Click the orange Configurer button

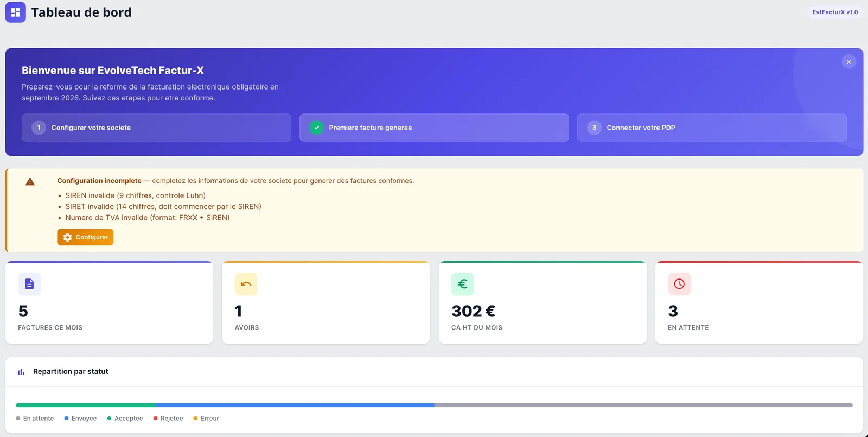click(85, 237)
